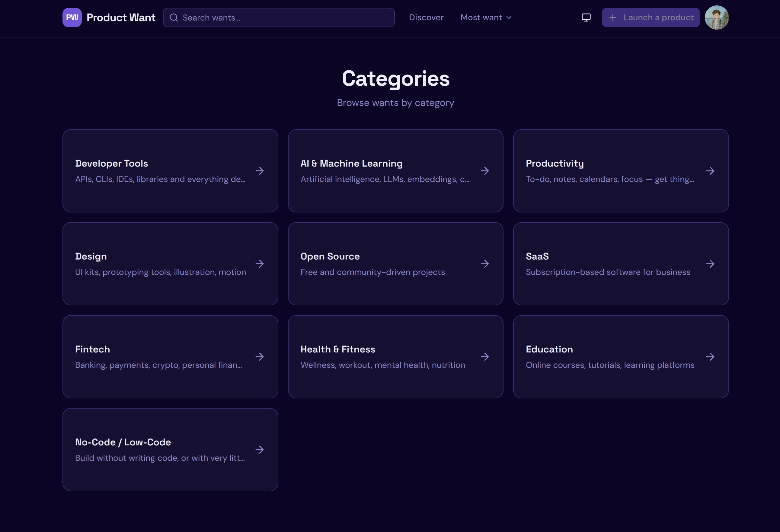Toggle the monitor theme icon

586,18
